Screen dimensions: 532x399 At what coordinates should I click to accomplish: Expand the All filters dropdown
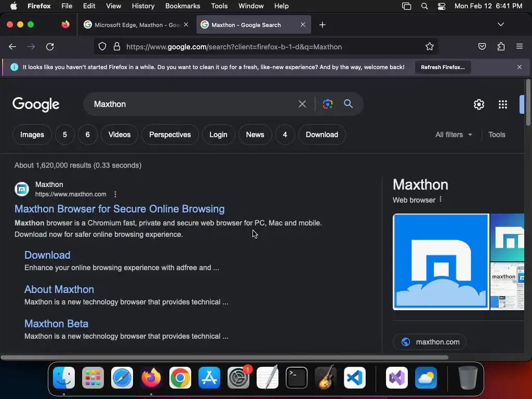pyautogui.click(x=454, y=135)
